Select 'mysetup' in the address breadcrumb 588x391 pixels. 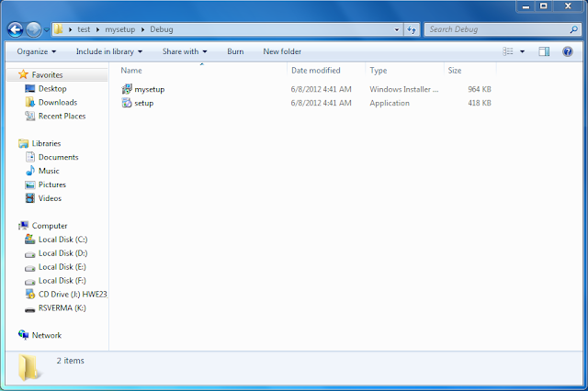pos(120,29)
